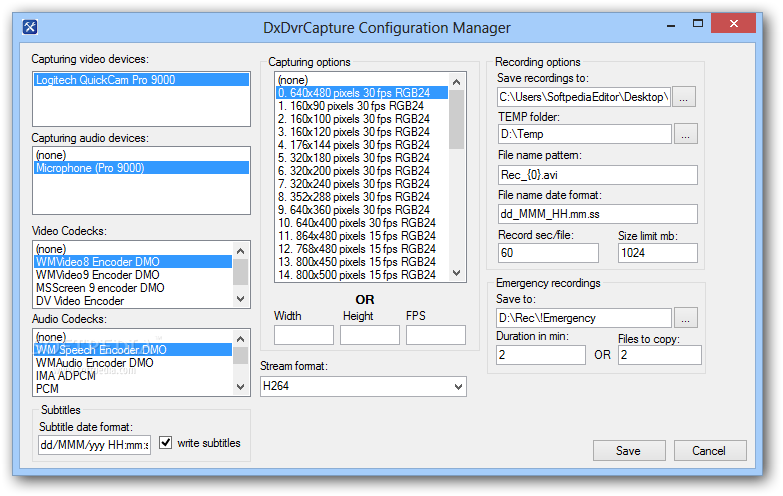The height and width of the screenshot is (496, 783).
Task: Select WM Speech Encoder DMO
Action: [133, 350]
